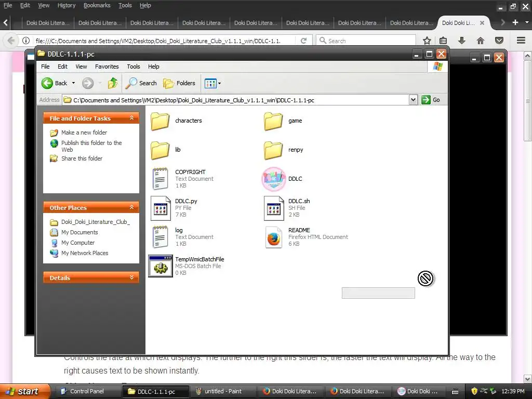532x399 pixels.
Task: Select the DDLC.py file icon
Action: pyautogui.click(x=160, y=208)
